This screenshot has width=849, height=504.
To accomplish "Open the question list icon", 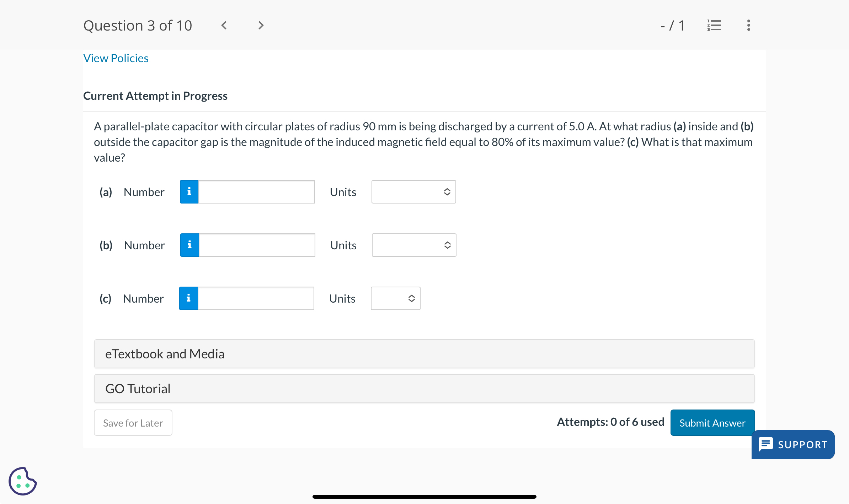I will pos(714,25).
